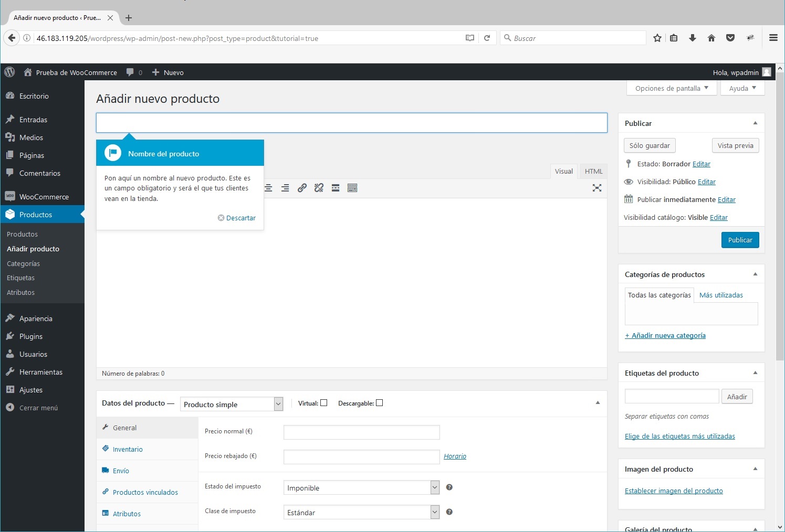Collapse the Categorías de productos panel
Image resolution: width=785 pixels, height=532 pixels.
click(755, 274)
